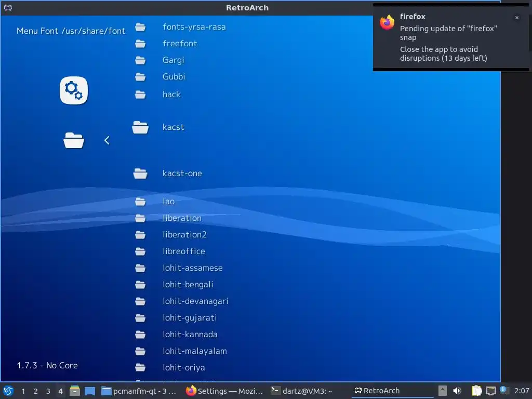
Task: Switch to Settings — Mozilla Firefox taskbar window
Action: [x=224, y=391]
